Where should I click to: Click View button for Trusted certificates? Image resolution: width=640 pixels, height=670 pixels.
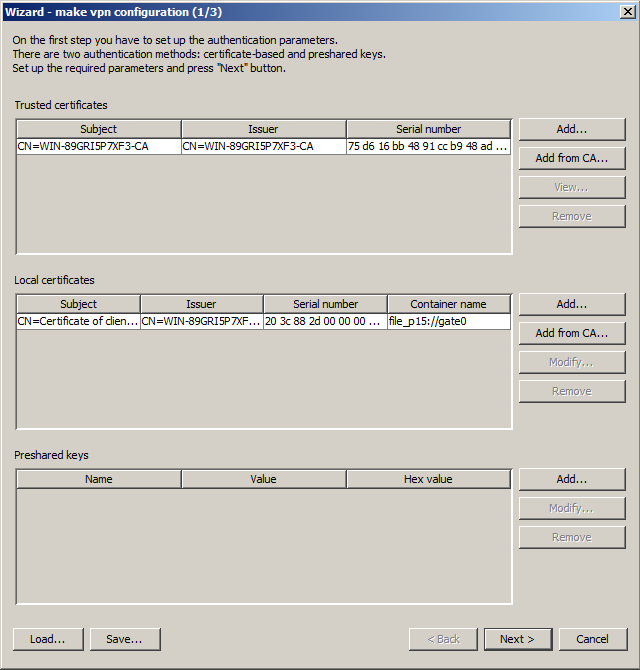click(x=572, y=188)
